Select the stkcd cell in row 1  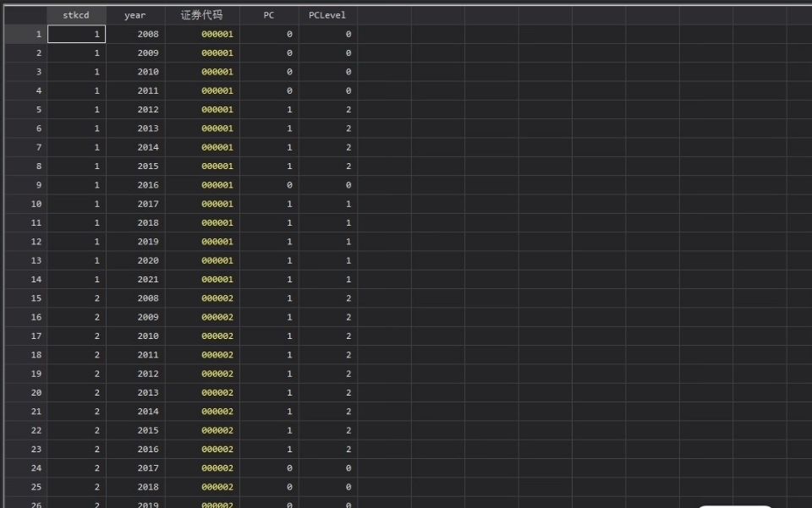(x=76, y=35)
